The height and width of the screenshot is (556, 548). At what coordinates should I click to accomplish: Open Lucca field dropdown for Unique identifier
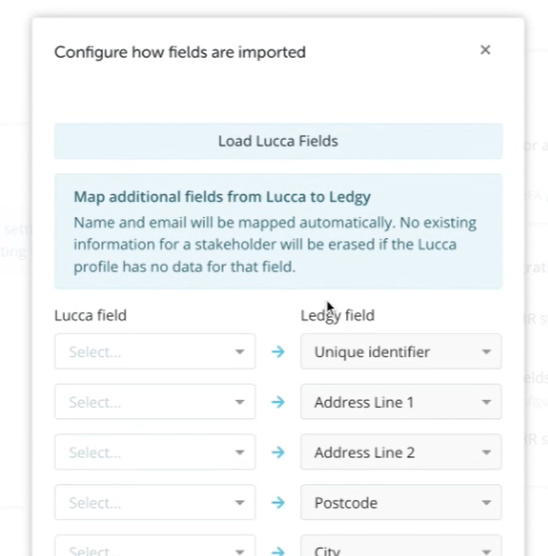pyautogui.click(x=155, y=351)
